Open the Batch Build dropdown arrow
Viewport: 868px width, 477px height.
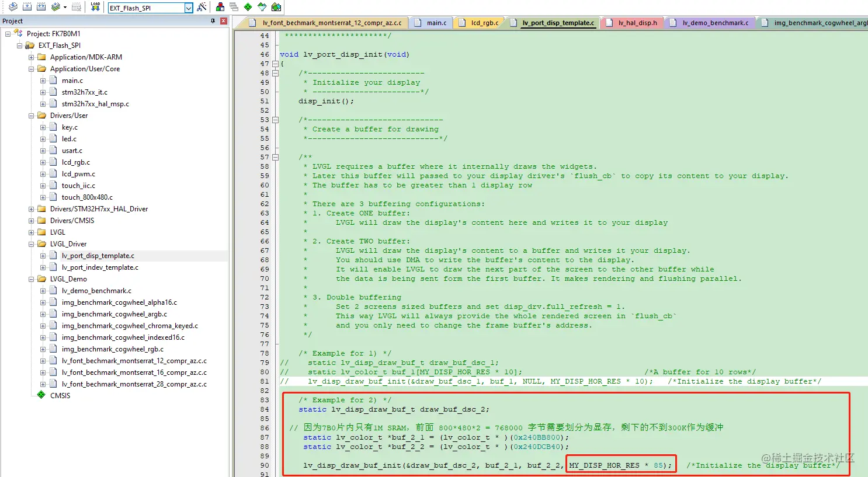pos(65,8)
